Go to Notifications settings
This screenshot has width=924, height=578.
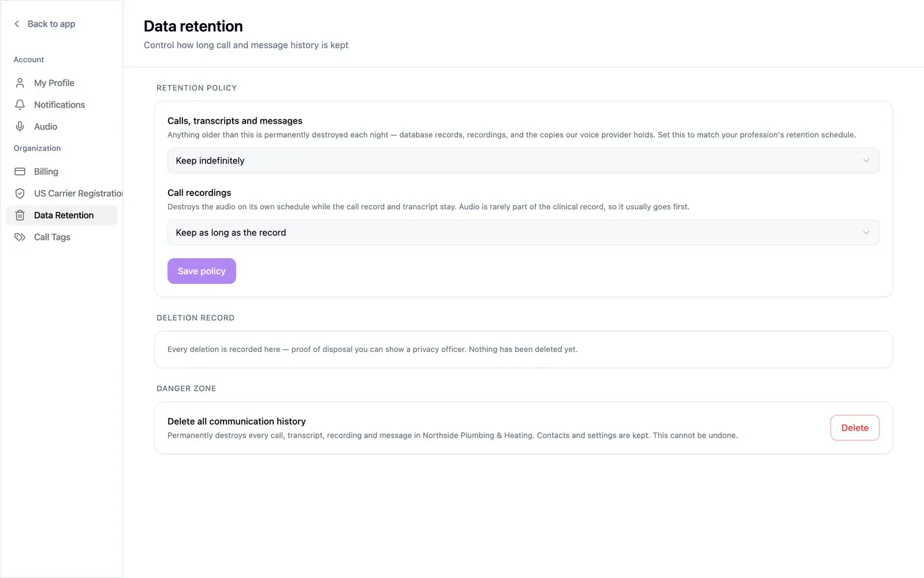pyautogui.click(x=62, y=105)
